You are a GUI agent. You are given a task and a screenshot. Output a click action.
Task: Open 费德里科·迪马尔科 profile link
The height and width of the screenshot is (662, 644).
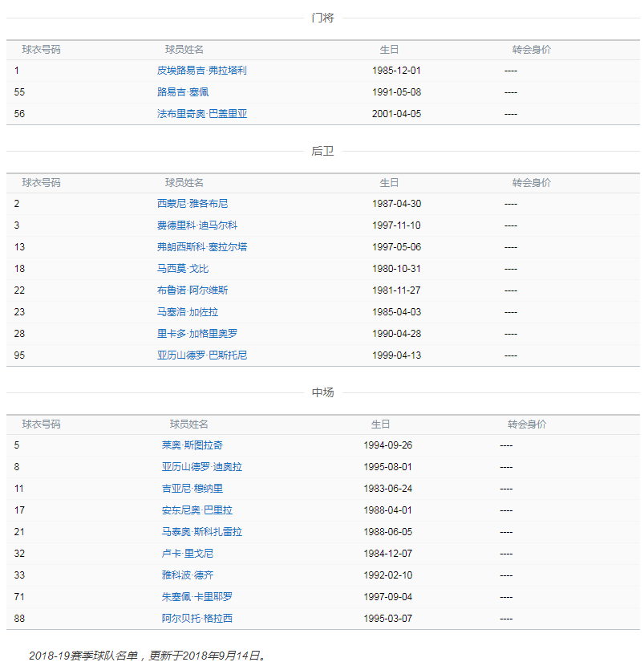coord(196,225)
